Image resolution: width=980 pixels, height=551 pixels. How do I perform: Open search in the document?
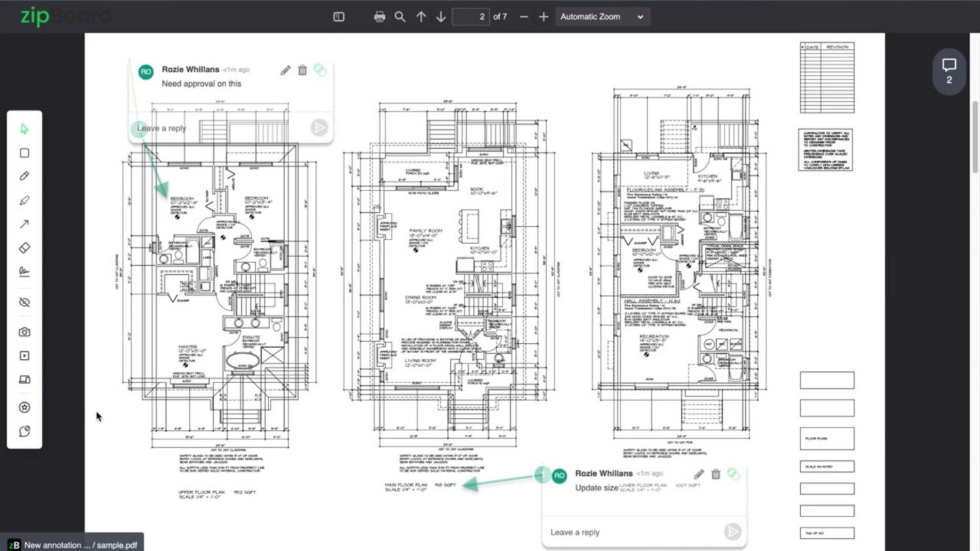[x=400, y=17]
